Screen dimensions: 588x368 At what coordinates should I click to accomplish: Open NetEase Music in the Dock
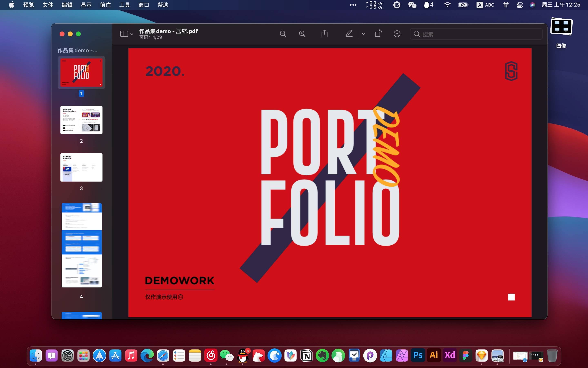click(211, 356)
